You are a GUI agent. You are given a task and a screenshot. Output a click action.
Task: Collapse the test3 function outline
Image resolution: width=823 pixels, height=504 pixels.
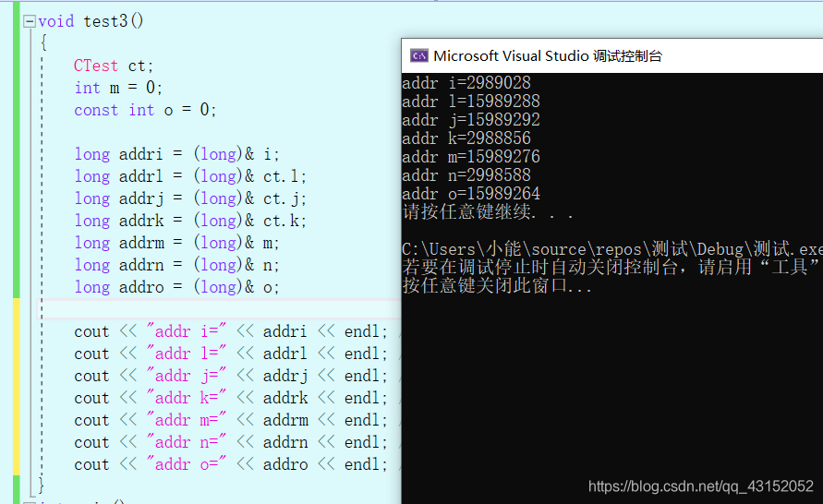30,21
